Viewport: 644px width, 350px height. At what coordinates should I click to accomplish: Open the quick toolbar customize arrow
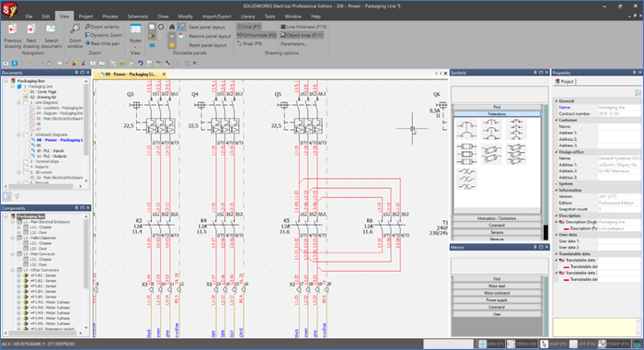point(195,64)
